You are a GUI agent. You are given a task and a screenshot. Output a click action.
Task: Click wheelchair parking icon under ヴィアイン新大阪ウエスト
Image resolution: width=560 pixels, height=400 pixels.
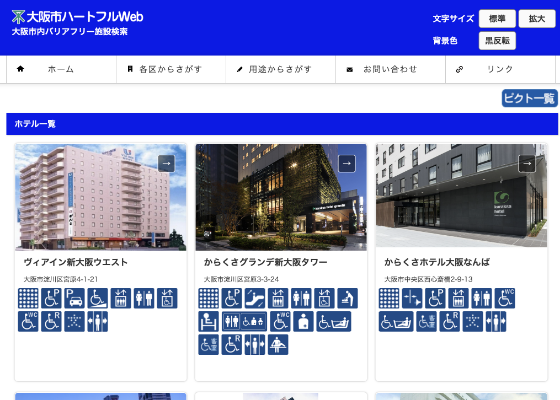[51, 298]
